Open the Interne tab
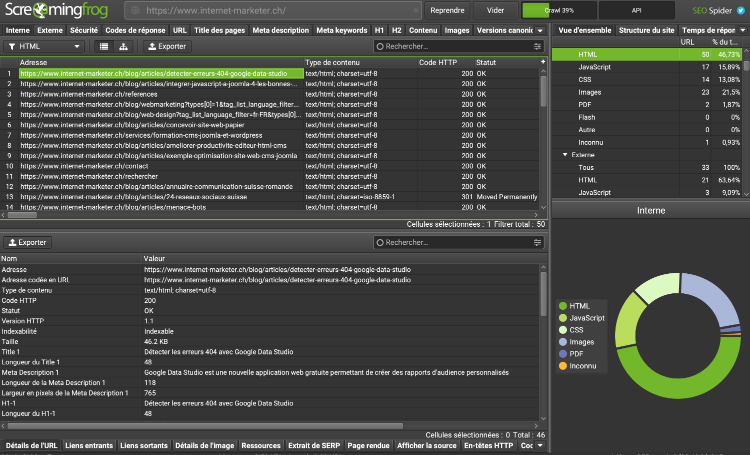The image size is (750, 455). [x=18, y=30]
